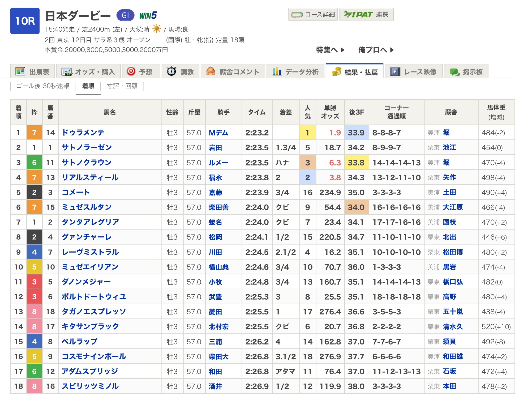Viewport: 532px width, 408px height.
Task: Select the 寸評・回顧 sub-tab
Action: (122, 86)
